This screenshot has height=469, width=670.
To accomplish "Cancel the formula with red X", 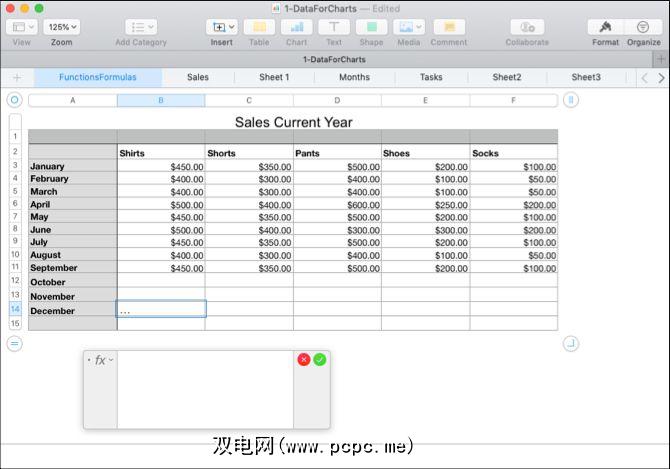I will pyautogui.click(x=304, y=359).
